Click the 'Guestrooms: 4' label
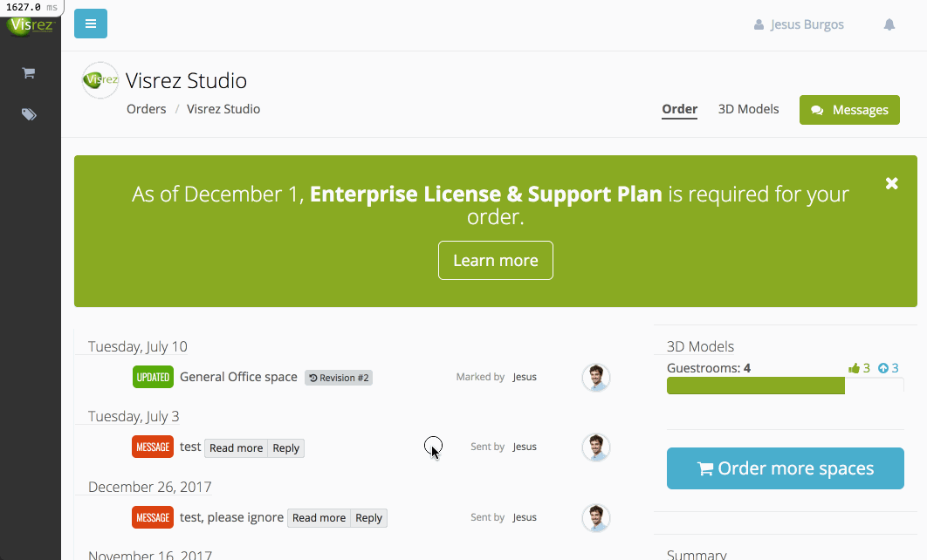The width and height of the screenshot is (927, 560). [x=709, y=368]
